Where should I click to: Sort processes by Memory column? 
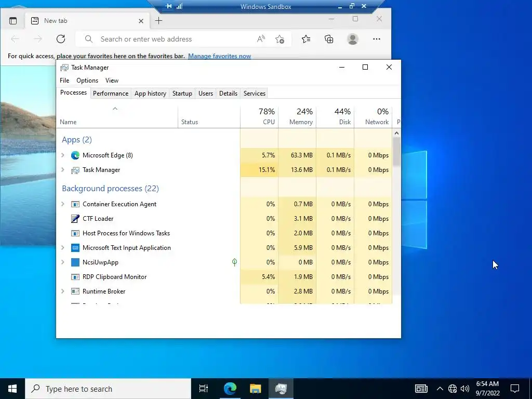click(297, 117)
